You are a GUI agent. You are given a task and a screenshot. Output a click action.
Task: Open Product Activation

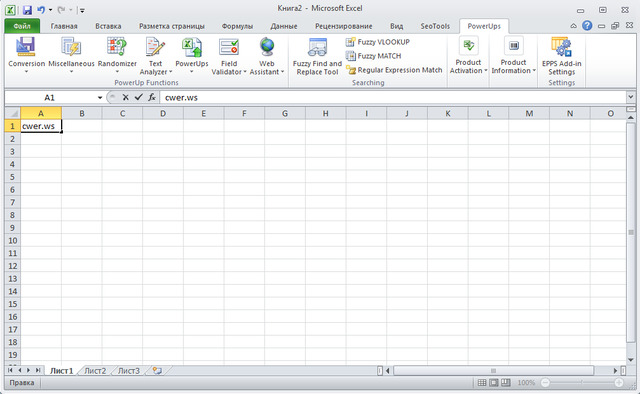pyautogui.click(x=468, y=56)
